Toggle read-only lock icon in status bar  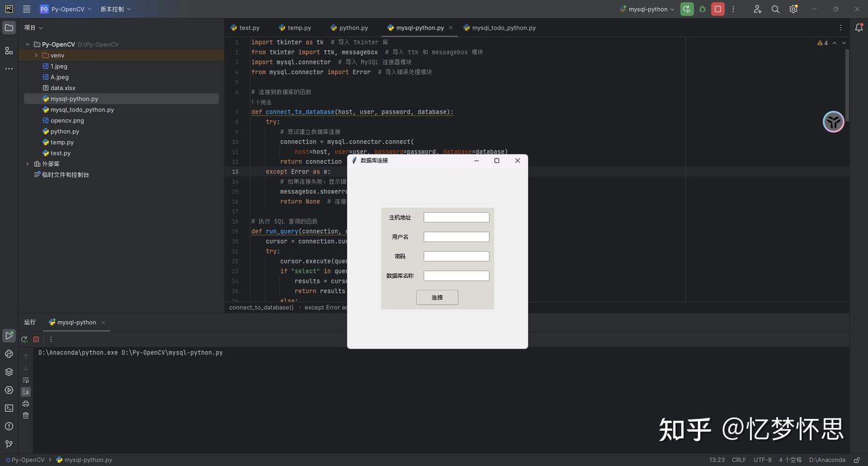click(x=857, y=460)
